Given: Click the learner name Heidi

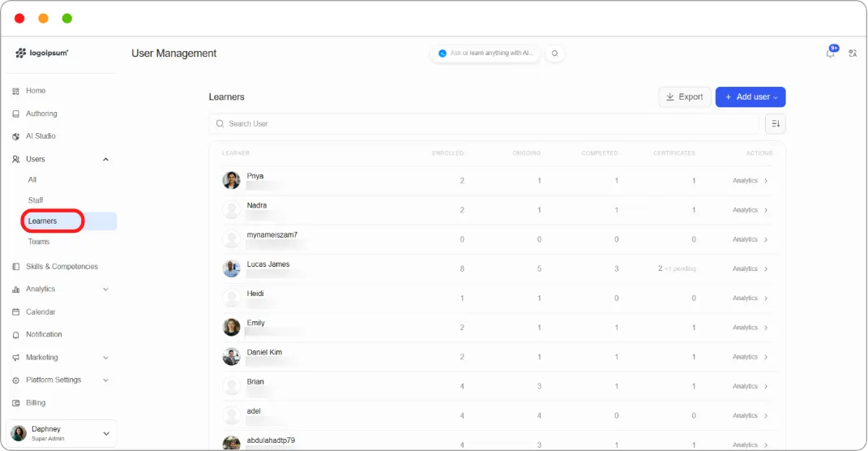Looking at the screenshot, I should (255, 294).
